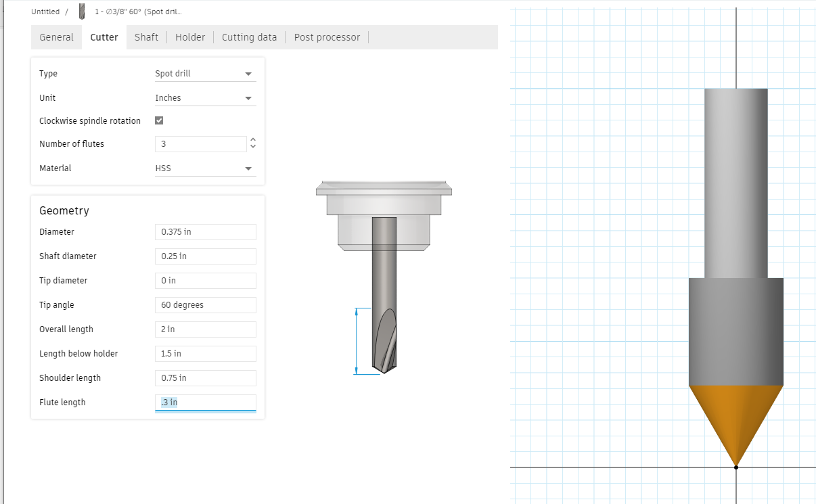Click the Flute length field .3 in

206,403
